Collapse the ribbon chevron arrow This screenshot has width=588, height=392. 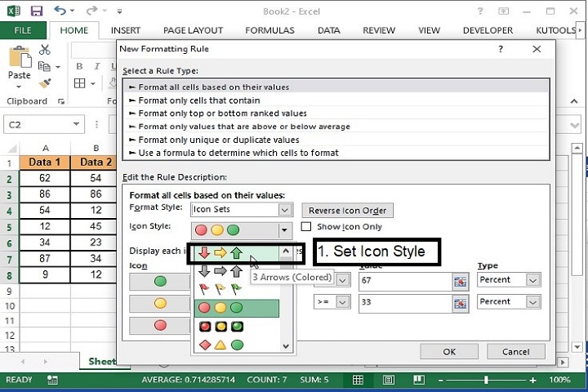(x=574, y=101)
